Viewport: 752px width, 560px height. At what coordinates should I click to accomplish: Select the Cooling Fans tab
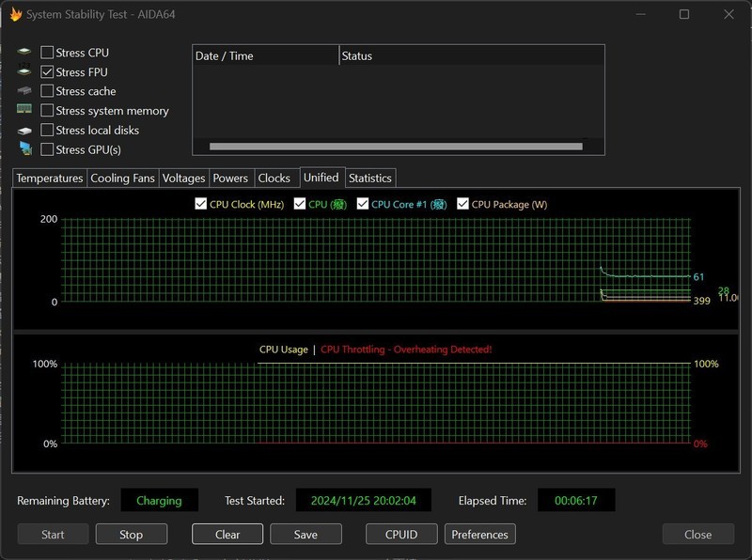122,179
